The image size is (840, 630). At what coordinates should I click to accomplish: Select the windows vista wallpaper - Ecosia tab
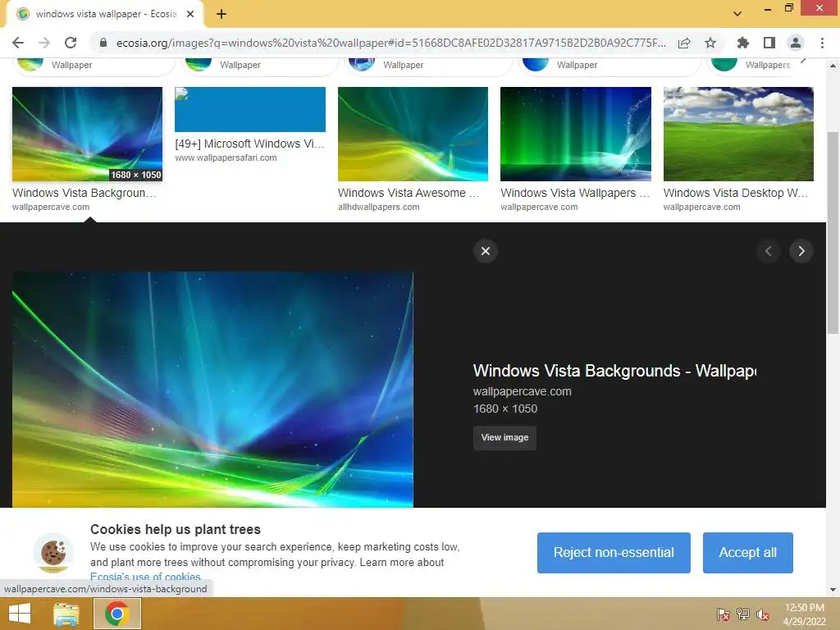point(104,15)
